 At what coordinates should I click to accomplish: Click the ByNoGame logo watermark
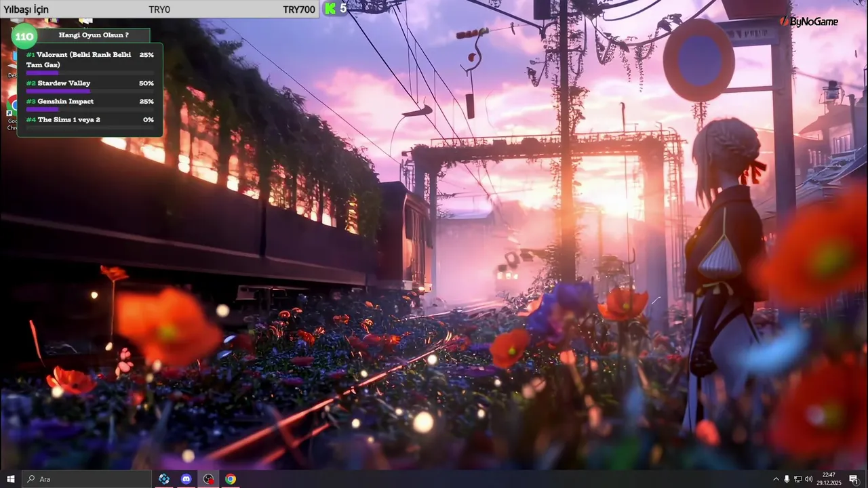808,22
